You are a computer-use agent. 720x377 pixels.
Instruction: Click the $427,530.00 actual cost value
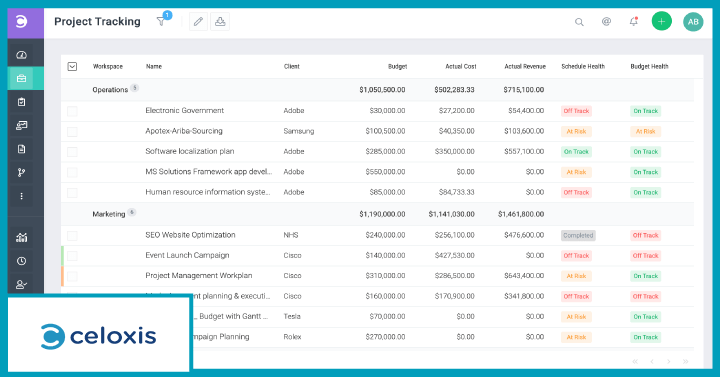455,255
